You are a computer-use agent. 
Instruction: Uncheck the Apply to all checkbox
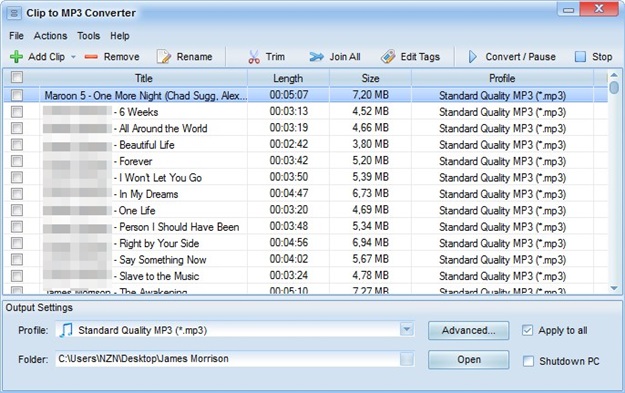click(x=527, y=330)
